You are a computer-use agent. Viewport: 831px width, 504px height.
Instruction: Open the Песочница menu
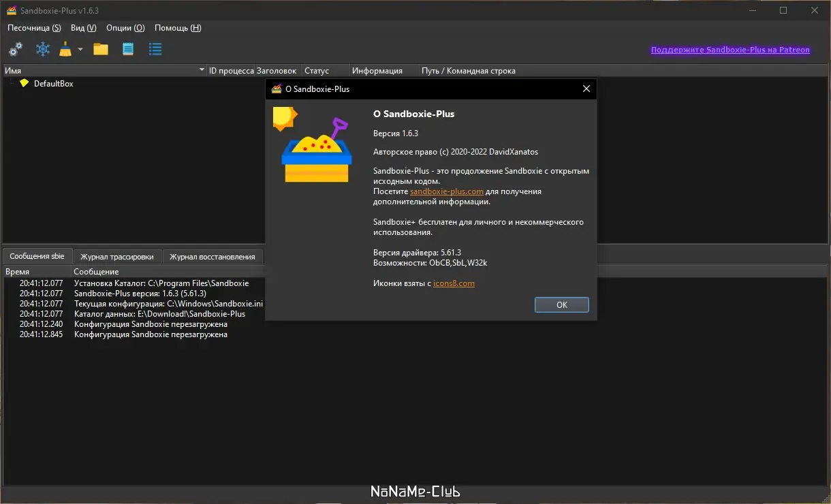[x=34, y=28]
